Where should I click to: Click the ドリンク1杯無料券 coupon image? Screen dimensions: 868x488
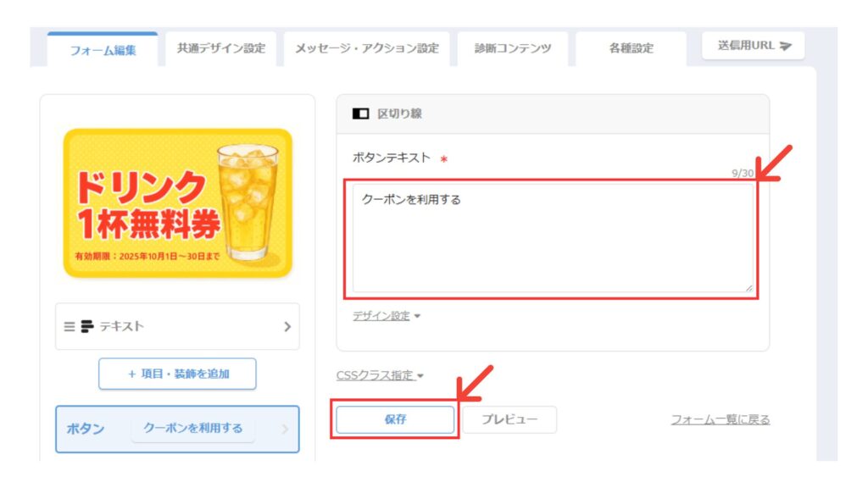178,203
